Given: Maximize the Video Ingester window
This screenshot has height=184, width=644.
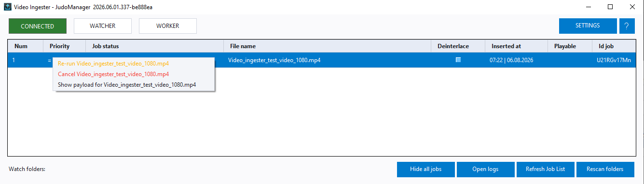Looking at the screenshot, I should (610, 7).
